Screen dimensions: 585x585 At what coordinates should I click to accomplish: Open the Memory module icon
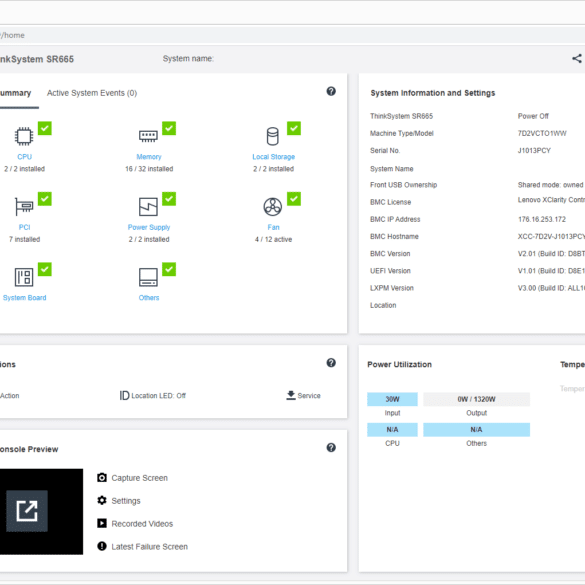(148, 136)
